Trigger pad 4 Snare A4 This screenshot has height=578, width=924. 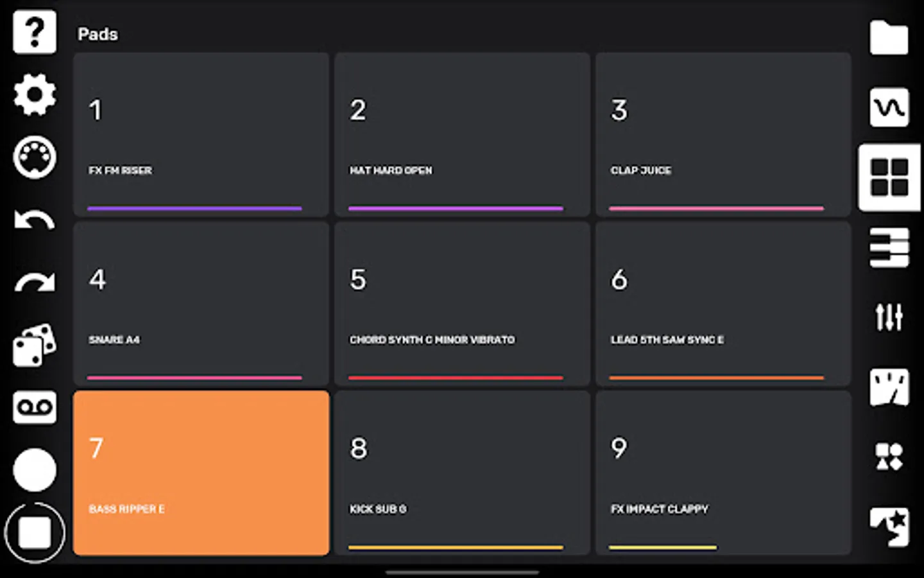tap(201, 304)
